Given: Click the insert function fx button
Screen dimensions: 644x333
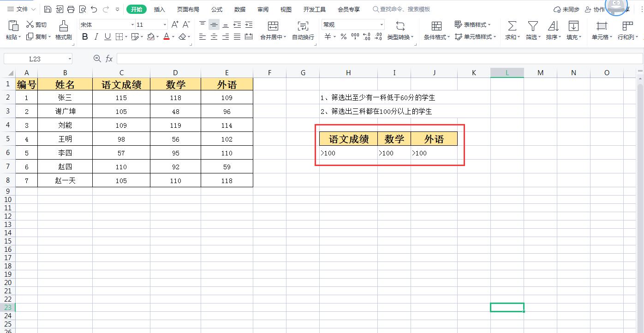Looking at the screenshot, I should click(109, 59).
